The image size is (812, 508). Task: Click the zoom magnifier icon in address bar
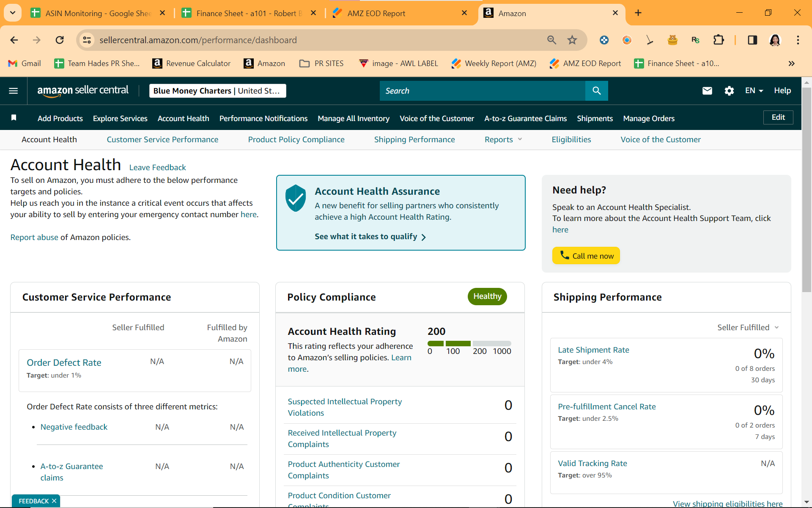click(x=551, y=40)
